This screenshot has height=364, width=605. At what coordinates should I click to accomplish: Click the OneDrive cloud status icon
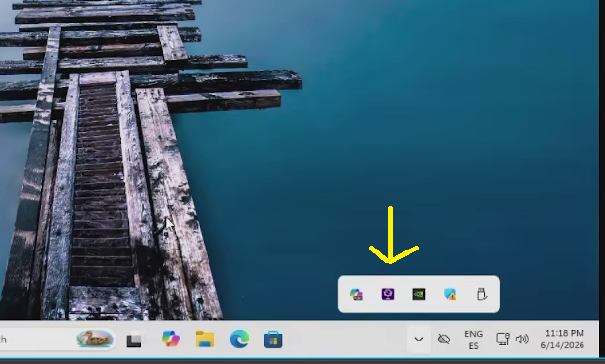tap(444, 340)
